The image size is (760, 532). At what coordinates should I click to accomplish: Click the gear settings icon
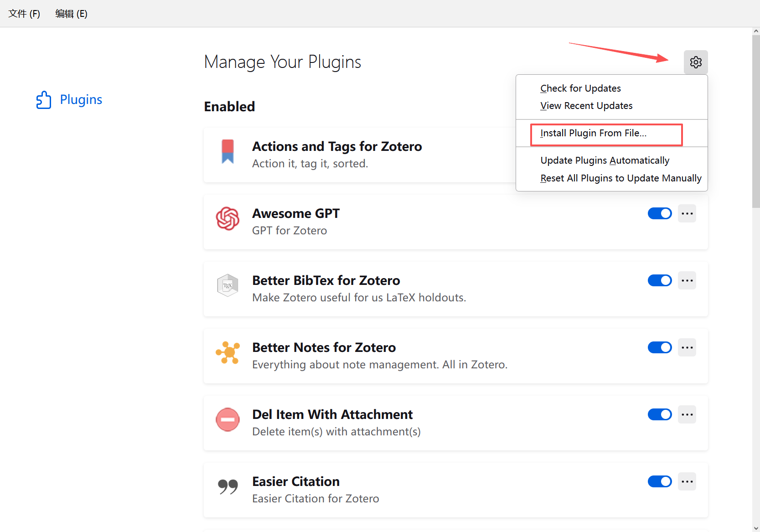click(695, 62)
